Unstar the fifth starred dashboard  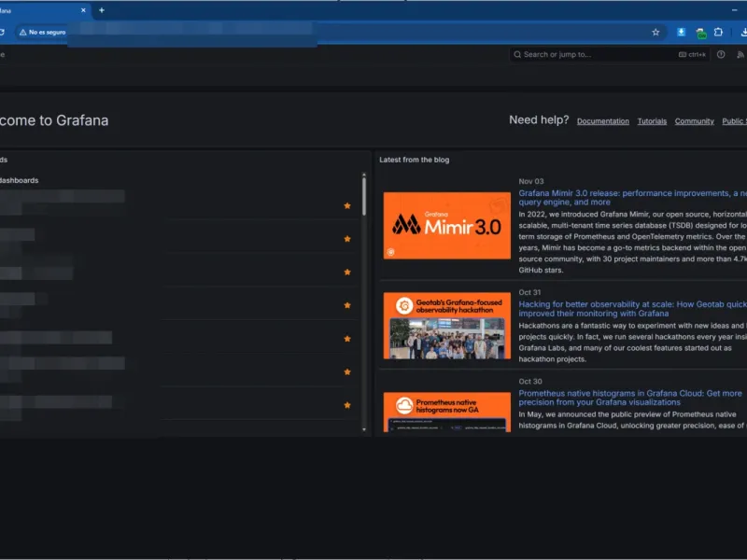(347, 339)
